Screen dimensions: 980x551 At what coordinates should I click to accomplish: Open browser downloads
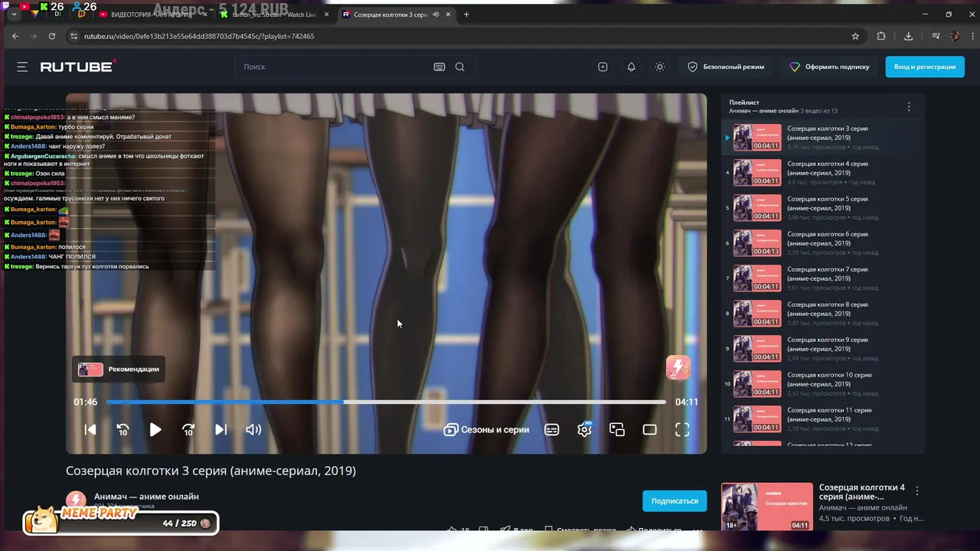pyautogui.click(x=908, y=36)
